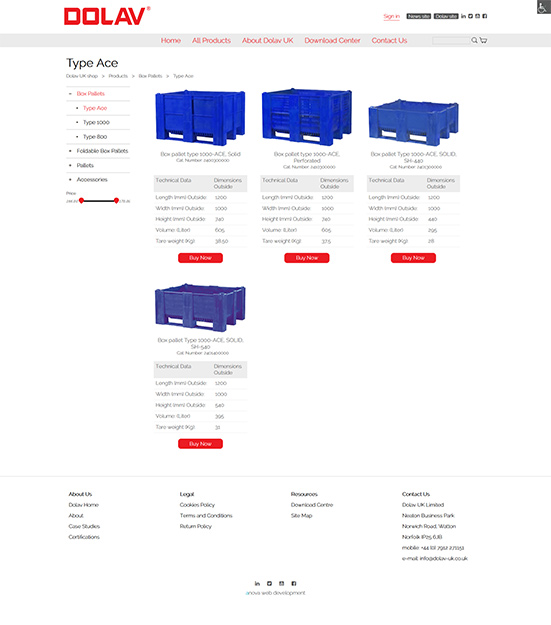Click the search magnifier icon
551x625 pixels.
[x=474, y=40]
